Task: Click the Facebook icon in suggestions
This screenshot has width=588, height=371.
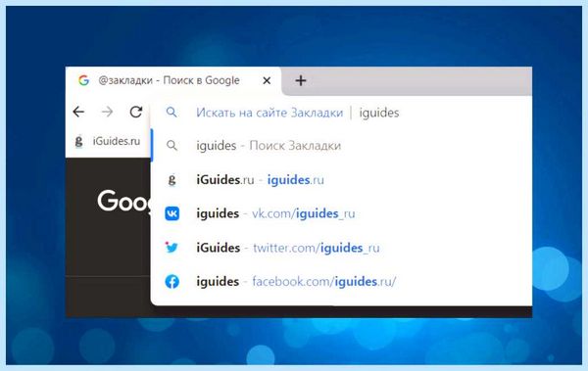Action: (x=172, y=282)
